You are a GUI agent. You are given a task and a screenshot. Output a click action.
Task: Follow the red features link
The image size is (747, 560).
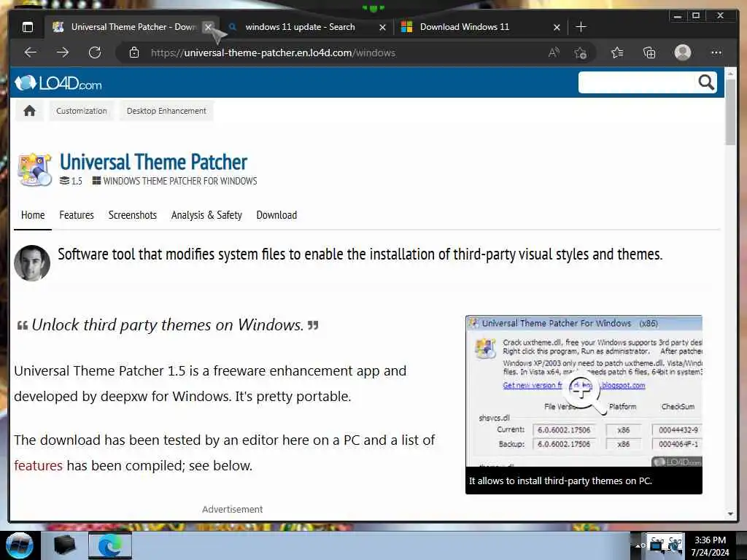click(38, 465)
